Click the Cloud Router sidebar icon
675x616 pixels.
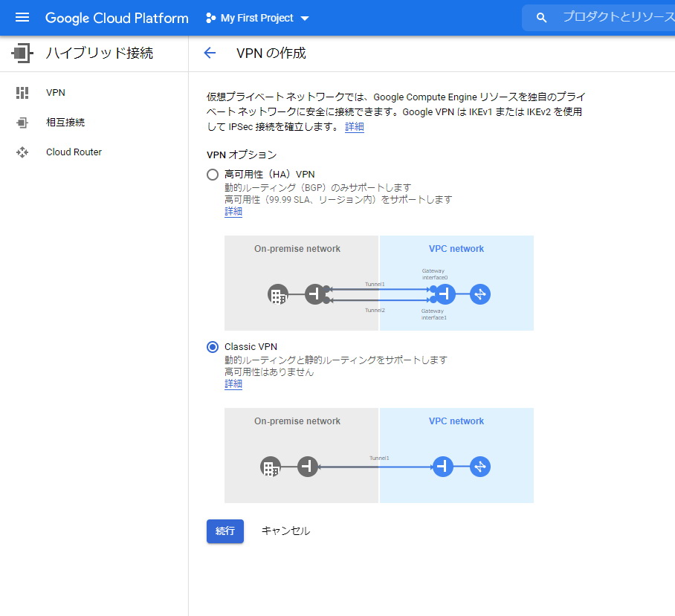22,152
